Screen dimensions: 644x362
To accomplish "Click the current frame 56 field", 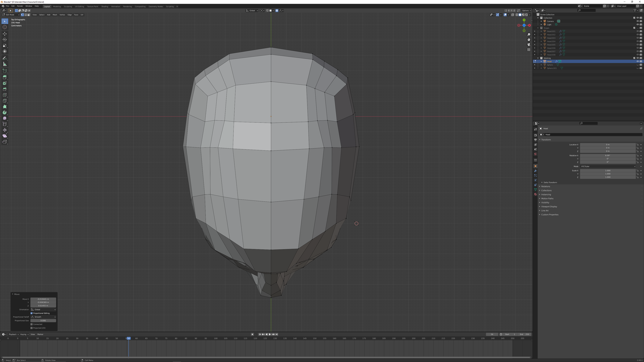I will [492, 334].
